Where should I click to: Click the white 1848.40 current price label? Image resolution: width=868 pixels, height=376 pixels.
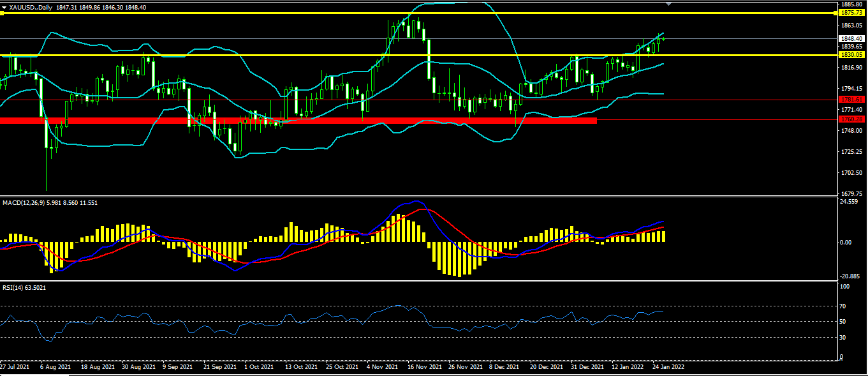point(851,38)
